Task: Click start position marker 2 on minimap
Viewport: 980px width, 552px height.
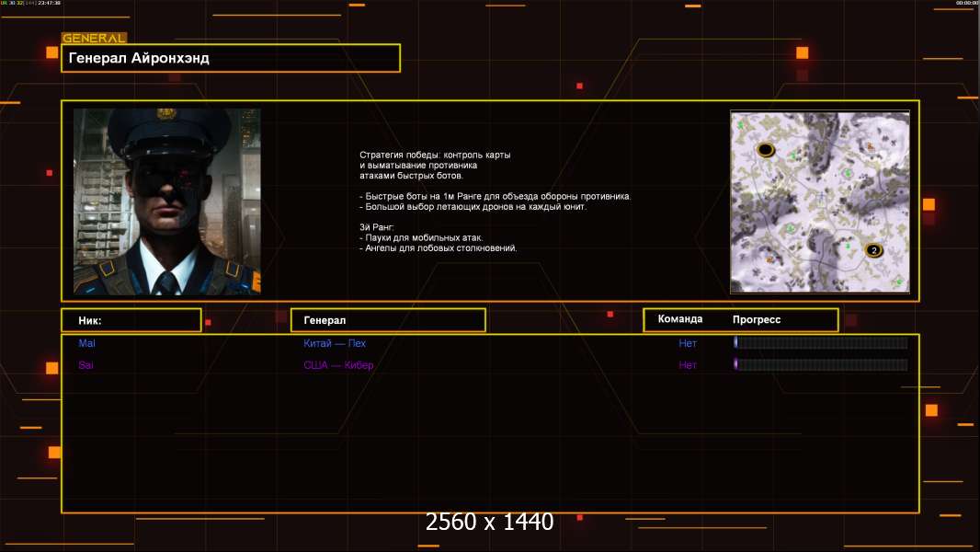Action: pos(873,250)
